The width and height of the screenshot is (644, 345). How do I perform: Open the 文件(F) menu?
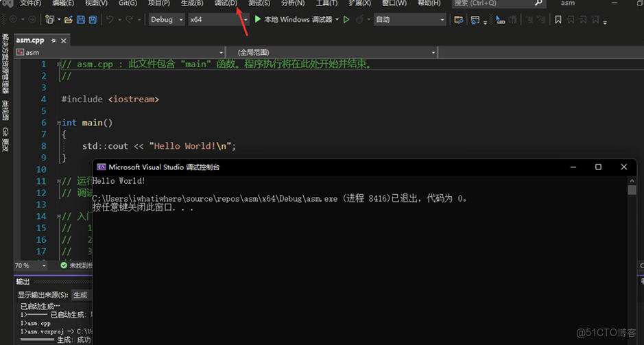(x=31, y=3)
